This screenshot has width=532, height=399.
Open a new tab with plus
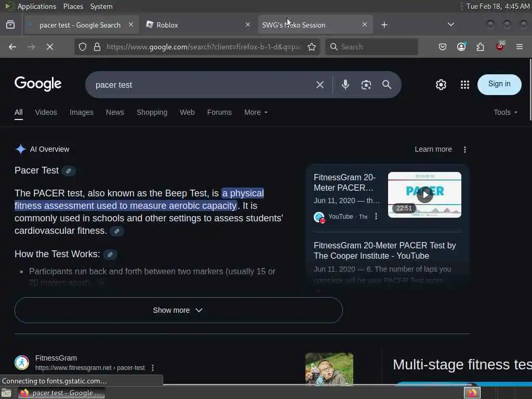coord(384,25)
